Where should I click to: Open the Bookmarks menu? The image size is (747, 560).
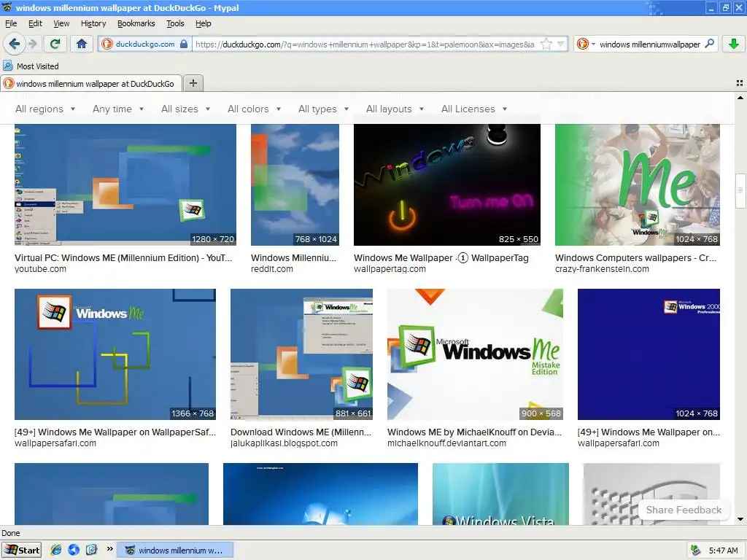[x=136, y=23]
